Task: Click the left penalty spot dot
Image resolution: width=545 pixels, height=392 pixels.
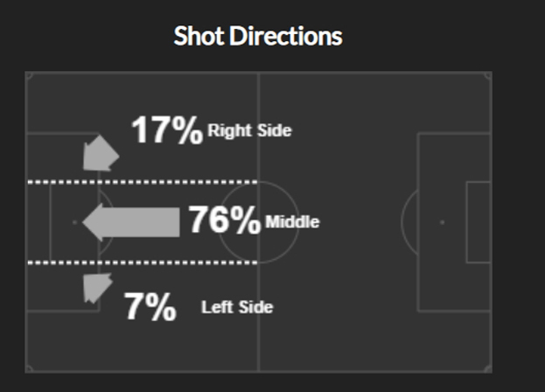Action: (x=74, y=222)
